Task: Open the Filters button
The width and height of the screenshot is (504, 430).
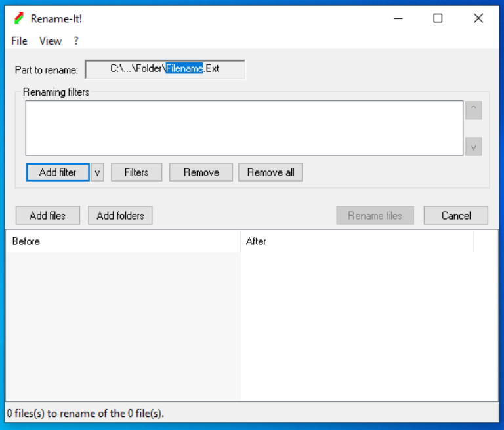Action: [136, 172]
